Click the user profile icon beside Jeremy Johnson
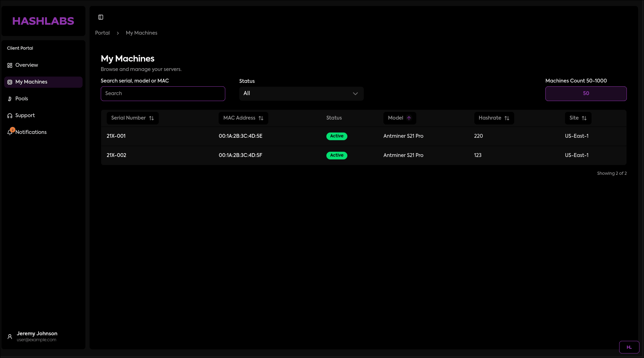Viewport: 644px width, 358px height. coord(10,336)
